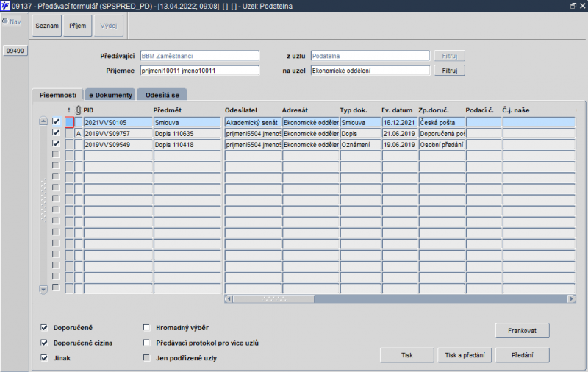The height and width of the screenshot is (372, 588).
Task: Open the Seznam toolbar button
Action: [47, 26]
